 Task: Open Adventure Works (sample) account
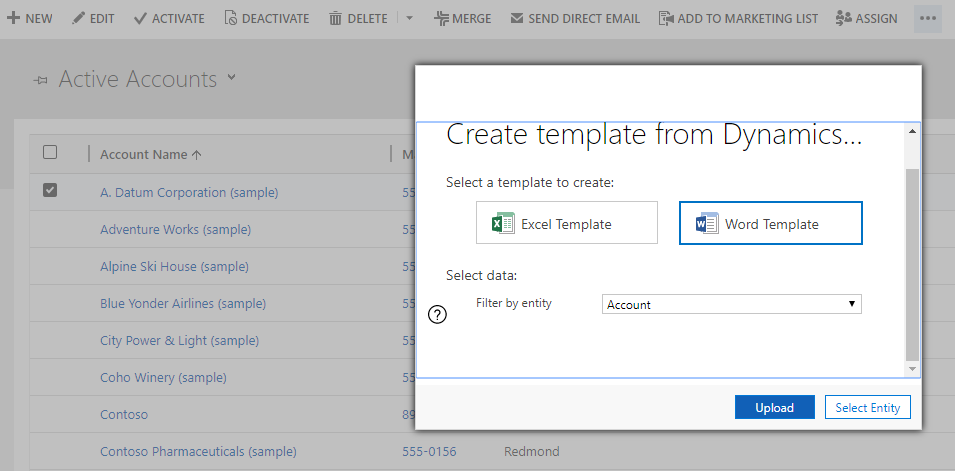175,230
